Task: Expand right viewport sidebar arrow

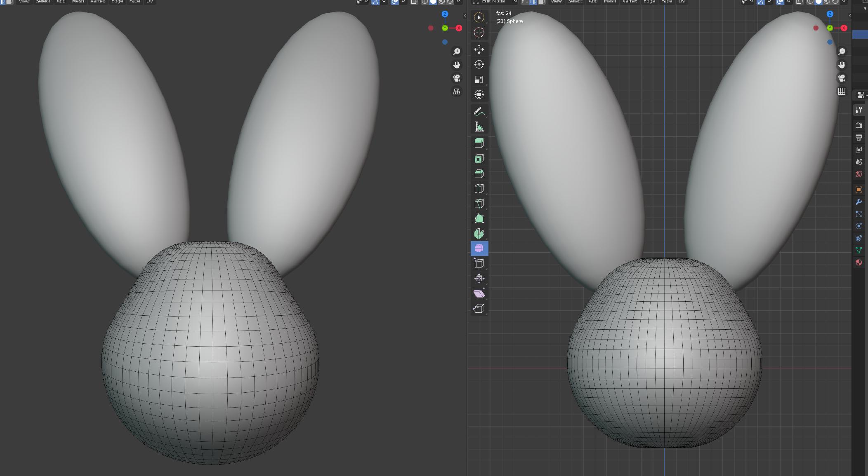Action: click(x=849, y=16)
